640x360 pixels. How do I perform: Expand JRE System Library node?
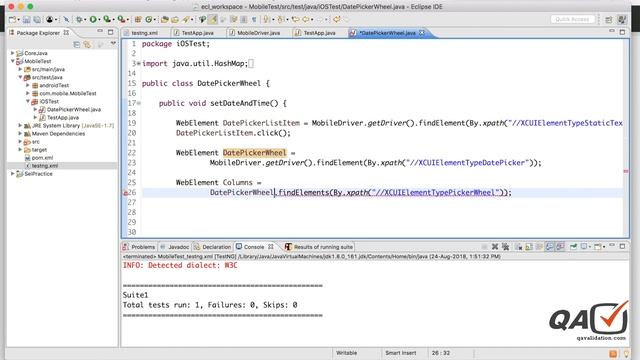click(x=20, y=125)
